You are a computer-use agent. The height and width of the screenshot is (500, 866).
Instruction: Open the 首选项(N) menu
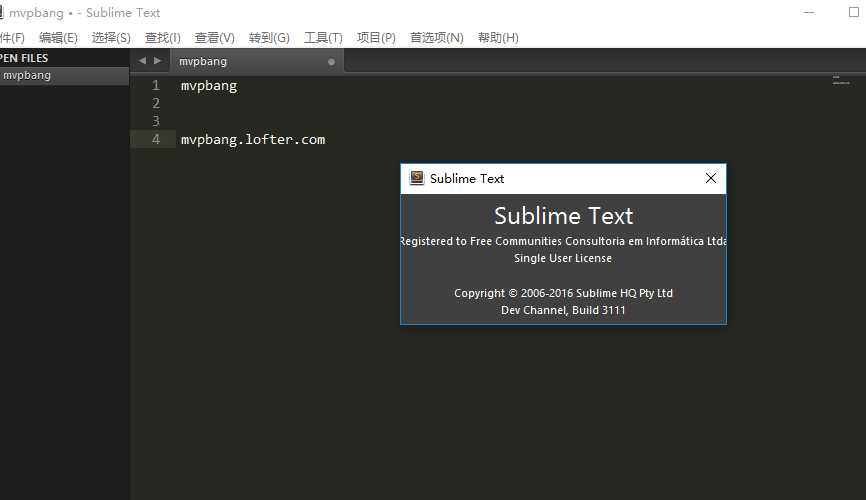tap(436, 38)
